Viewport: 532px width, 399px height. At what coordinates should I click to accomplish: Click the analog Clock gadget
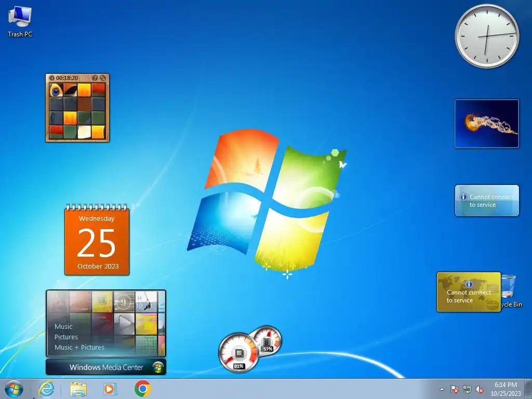pos(487,36)
